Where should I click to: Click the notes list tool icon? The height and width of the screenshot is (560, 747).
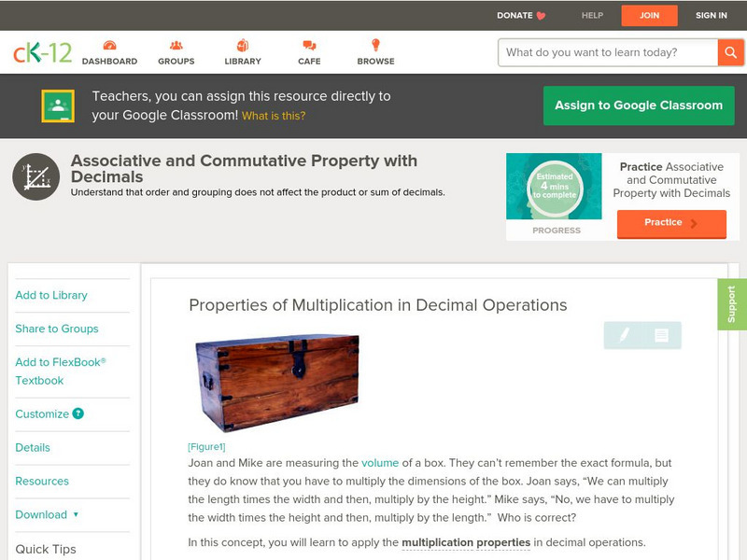tap(661, 335)
